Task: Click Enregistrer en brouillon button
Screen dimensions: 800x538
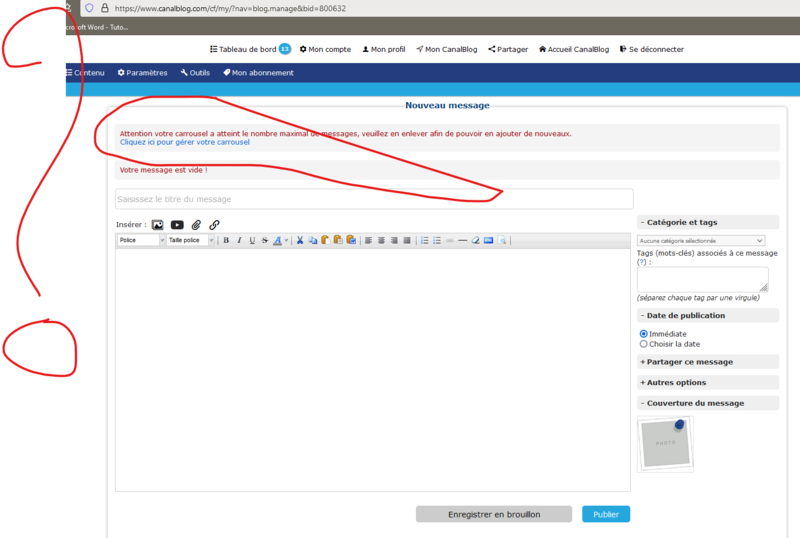Action: 494,515
